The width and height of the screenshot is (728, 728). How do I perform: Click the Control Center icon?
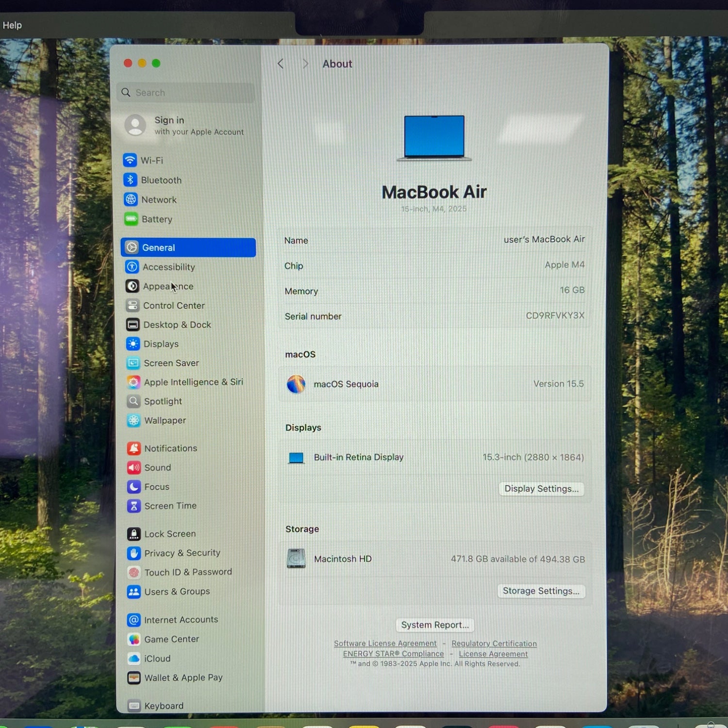(x=132, y=305)
